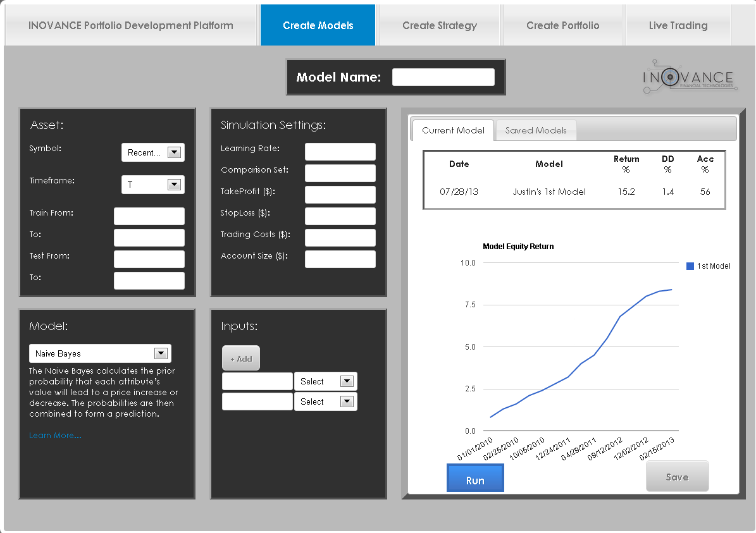The height and width of the screenshot is (533, 756).
Task: Click the Model Name text field
Action: [x=443, y=77]
